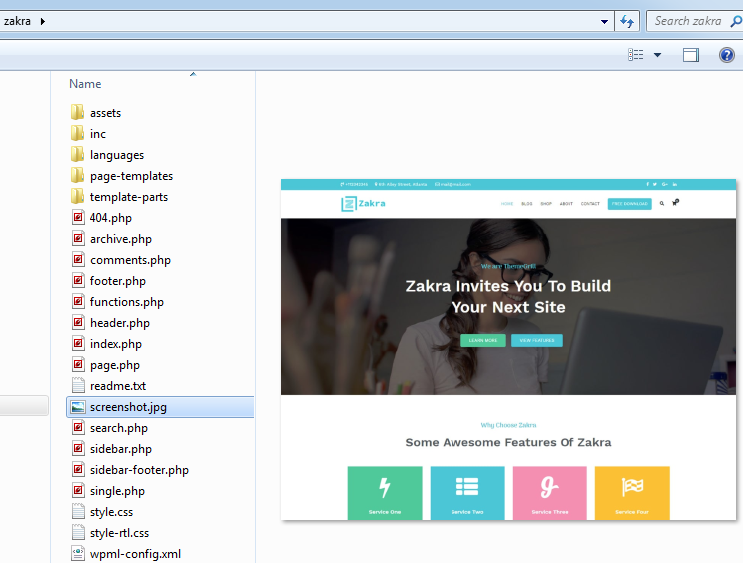Click the wpml-config.xml file icon
Viewport: 743px width, 563px height.
[78, 553]
